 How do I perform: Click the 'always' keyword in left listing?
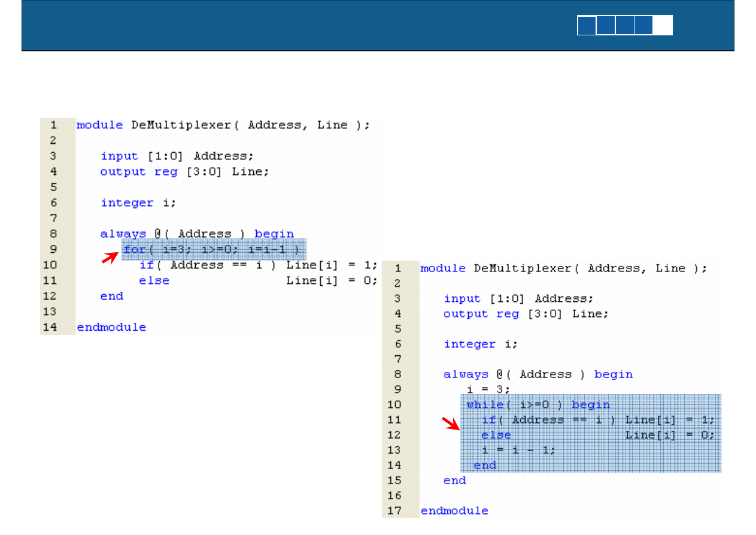[x=123, y=234]
